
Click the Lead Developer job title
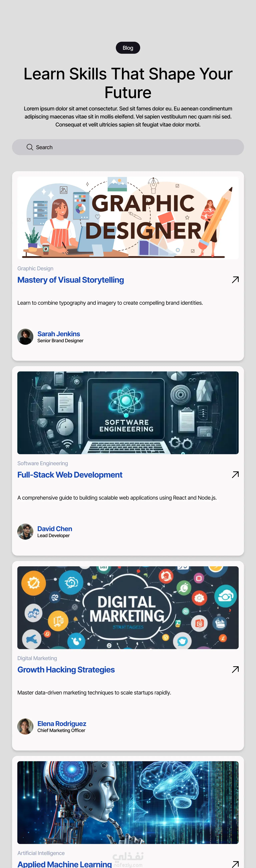pos(53,535)
